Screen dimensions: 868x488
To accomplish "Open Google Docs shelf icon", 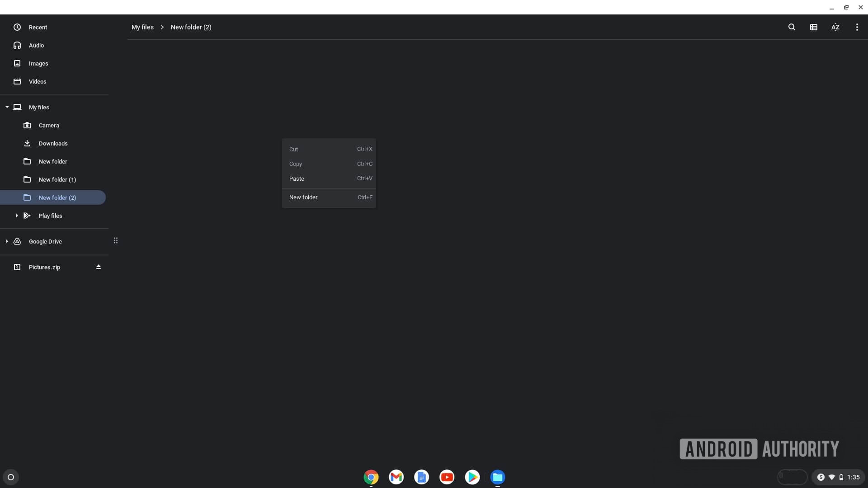I will pos(421,477).
